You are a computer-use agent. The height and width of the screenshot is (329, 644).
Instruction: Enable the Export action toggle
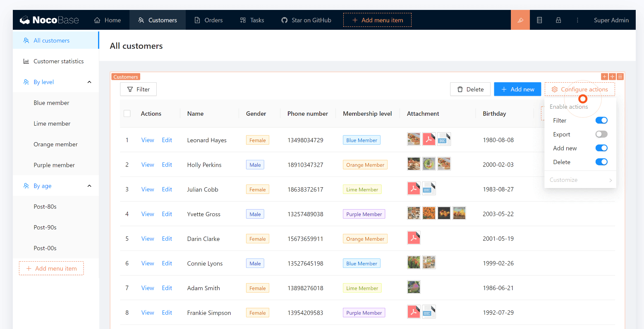click(x=601, y=134)
